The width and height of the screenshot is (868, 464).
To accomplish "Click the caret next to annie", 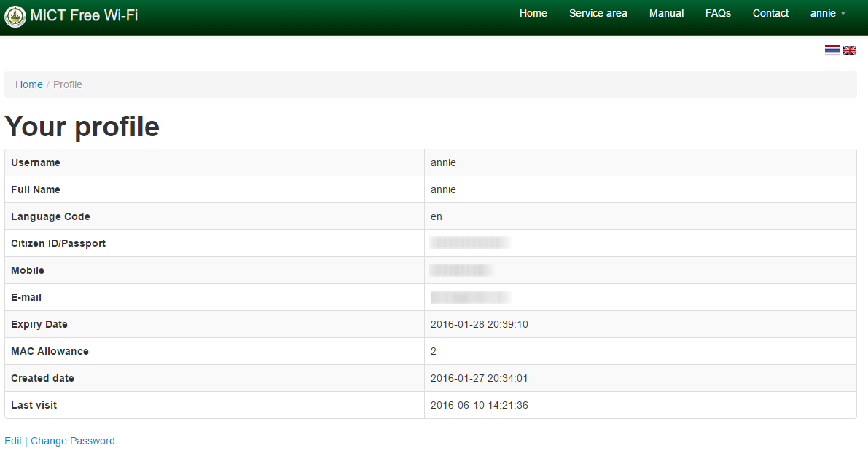I will [843, 14].
